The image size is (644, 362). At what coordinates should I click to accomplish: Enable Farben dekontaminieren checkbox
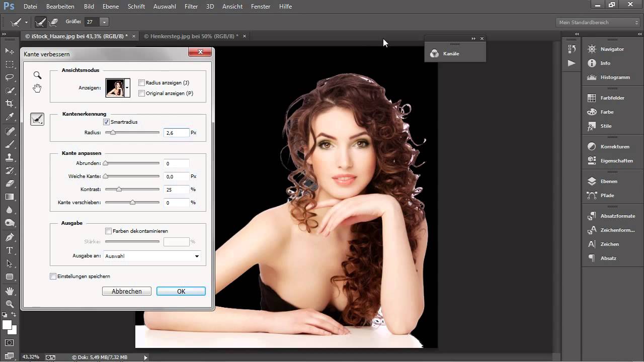[108, 231]
